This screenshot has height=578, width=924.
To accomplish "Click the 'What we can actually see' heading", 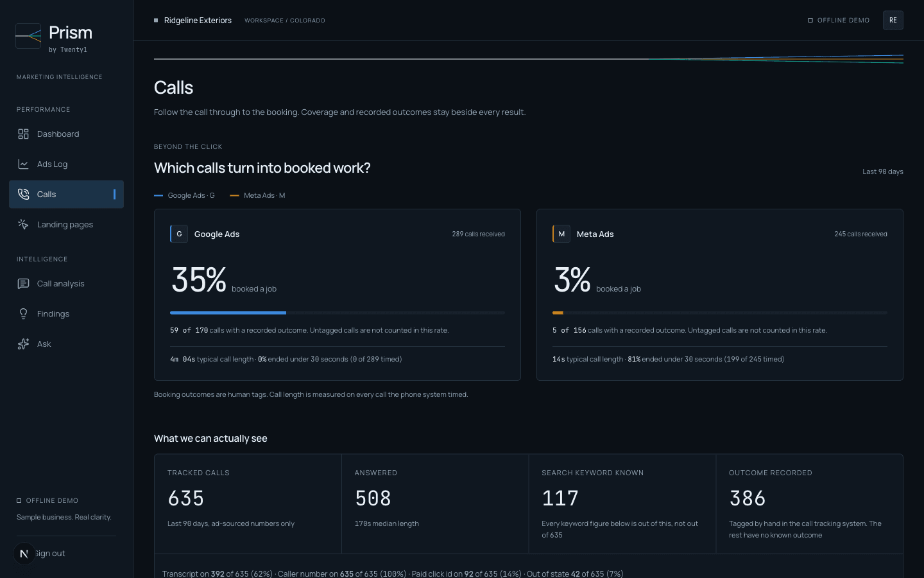I will point(210,439).
